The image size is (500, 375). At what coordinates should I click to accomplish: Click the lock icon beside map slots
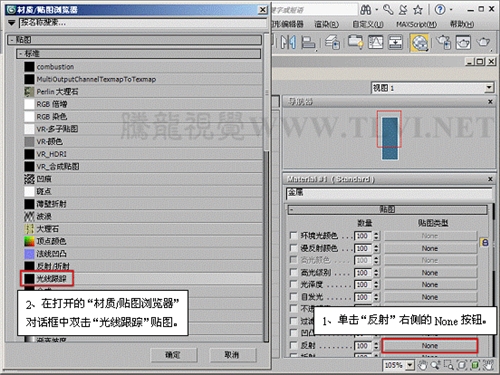[485, 242]
